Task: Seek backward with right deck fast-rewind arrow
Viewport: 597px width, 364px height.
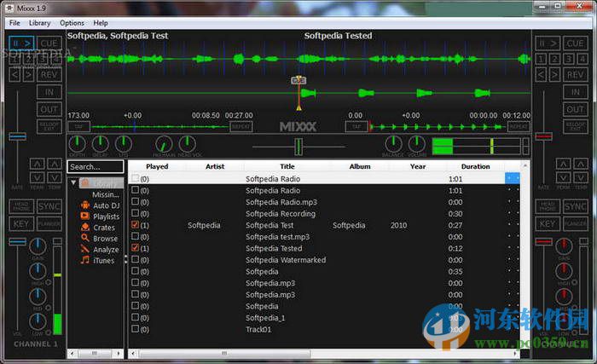Action: [541, 75]
